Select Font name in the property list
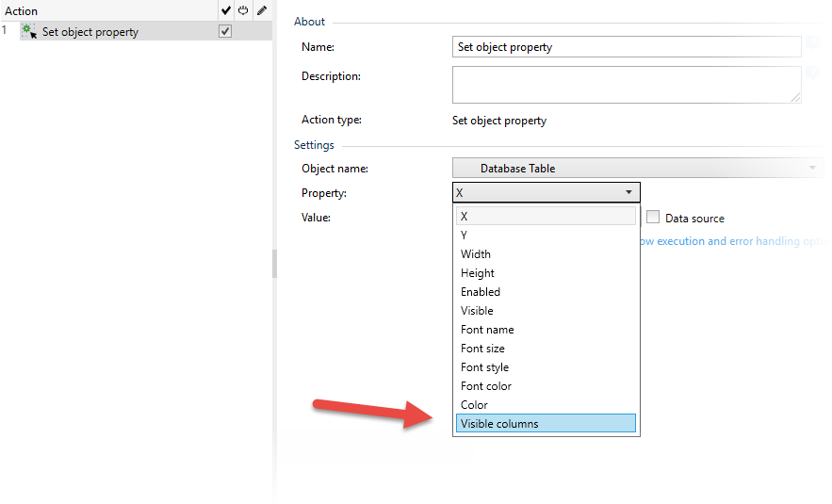The height and width of the screenshot is (504, 832). pos(487,330)
